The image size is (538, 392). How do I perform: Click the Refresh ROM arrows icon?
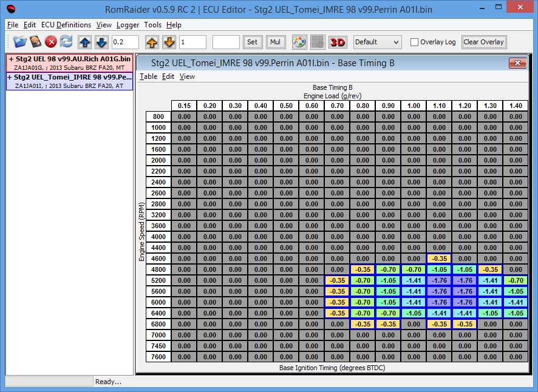[66, 42]
